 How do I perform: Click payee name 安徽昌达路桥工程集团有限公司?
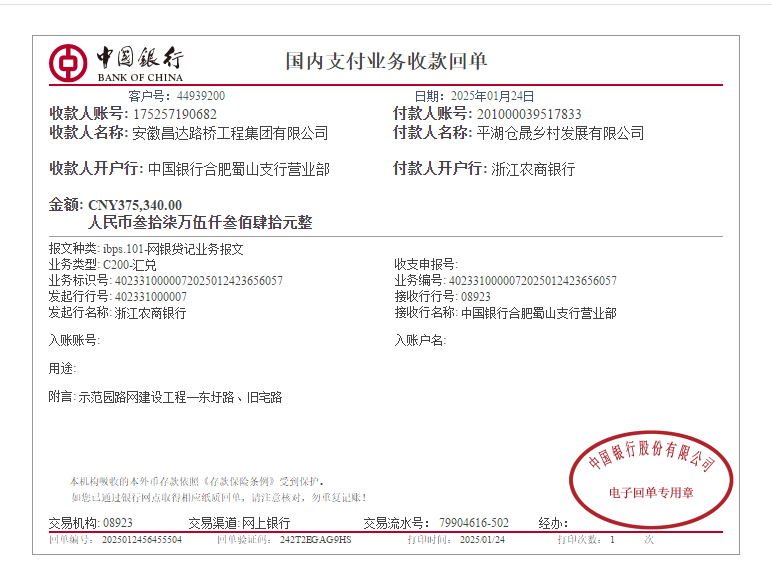tap(230, 133)
